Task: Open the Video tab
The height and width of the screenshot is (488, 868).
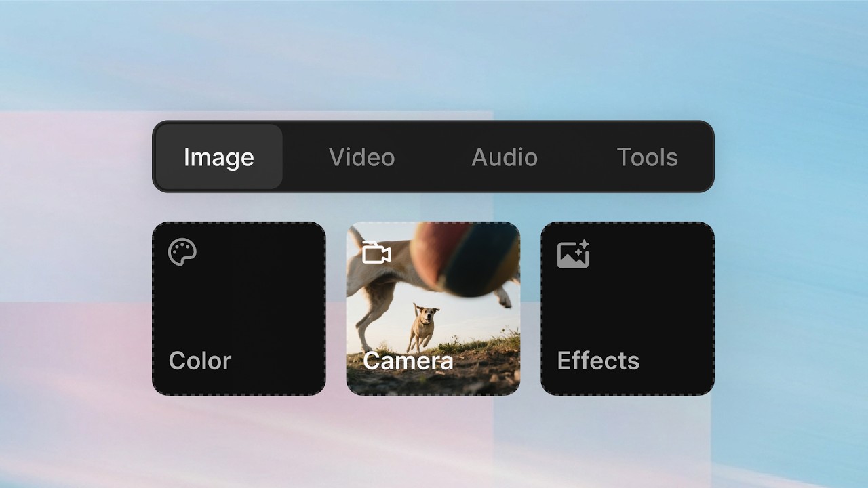Action: [x=361, y=157]
